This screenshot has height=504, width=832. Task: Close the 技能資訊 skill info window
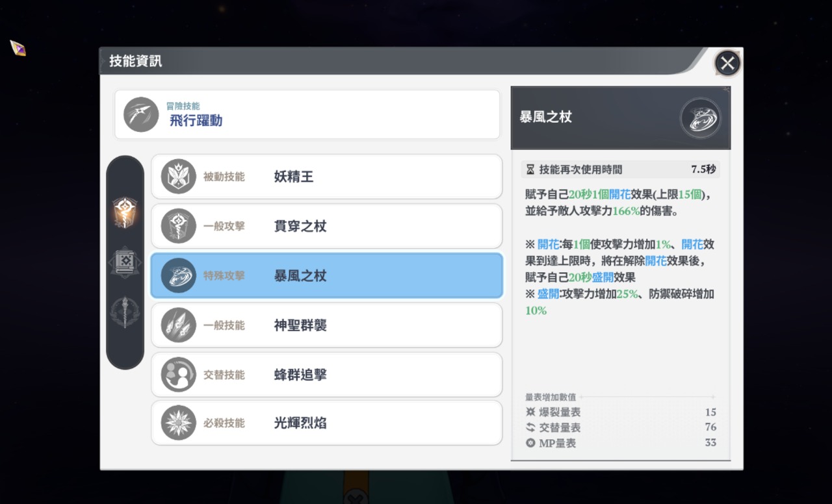[727, 63]
